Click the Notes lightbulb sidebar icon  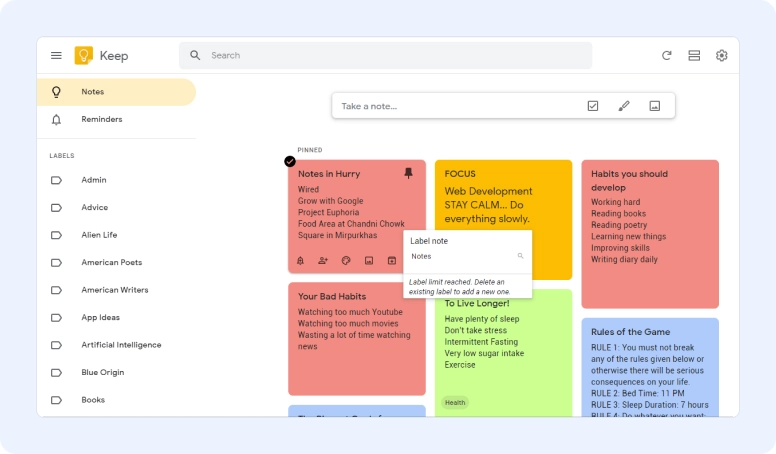(x=56, y=92)
